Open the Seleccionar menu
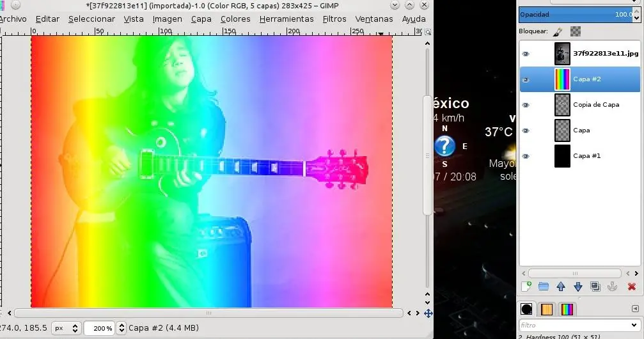The image size is (644, 339). (x=91, y=19)
